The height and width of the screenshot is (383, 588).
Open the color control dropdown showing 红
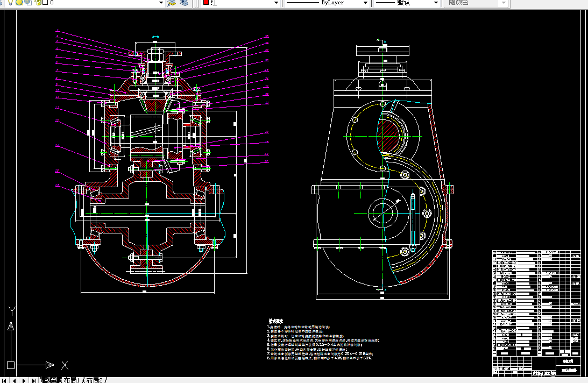[277, 3]
